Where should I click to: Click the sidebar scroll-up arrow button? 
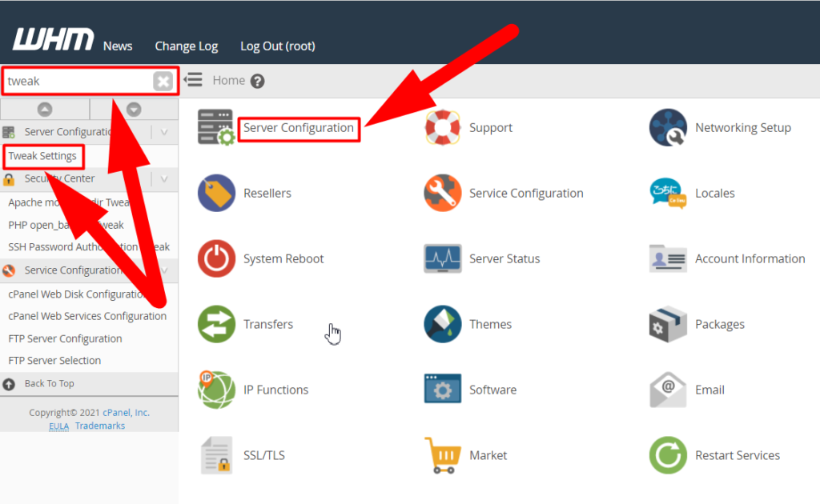pyautogui.click(x=45, y=109)
